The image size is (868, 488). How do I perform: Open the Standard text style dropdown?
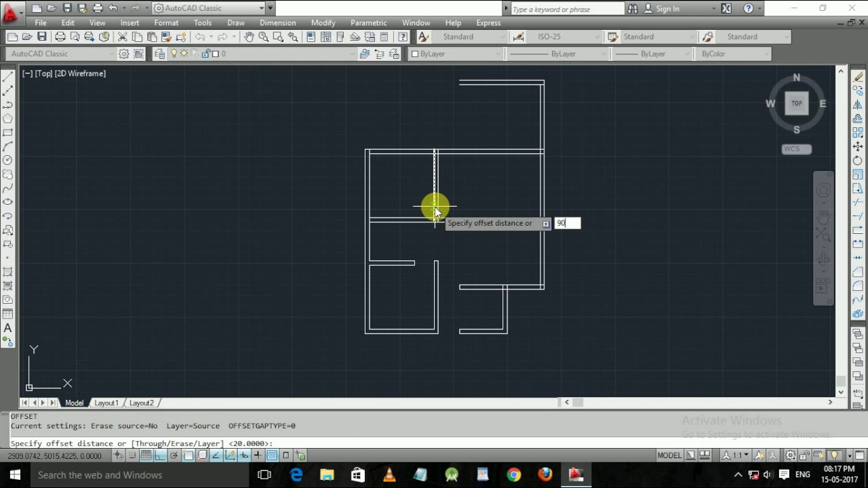click(x=469, y=37)
